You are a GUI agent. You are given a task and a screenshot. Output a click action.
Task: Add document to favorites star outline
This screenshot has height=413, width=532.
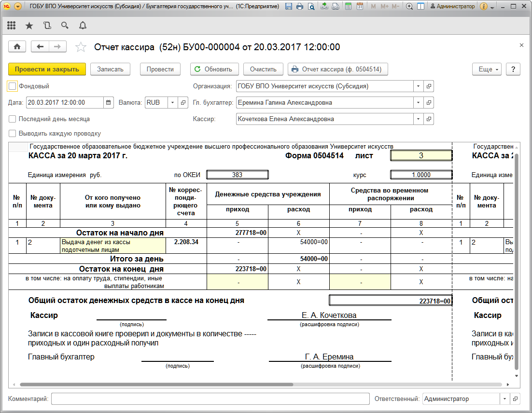pyautogui.click(x=81, y=47)
